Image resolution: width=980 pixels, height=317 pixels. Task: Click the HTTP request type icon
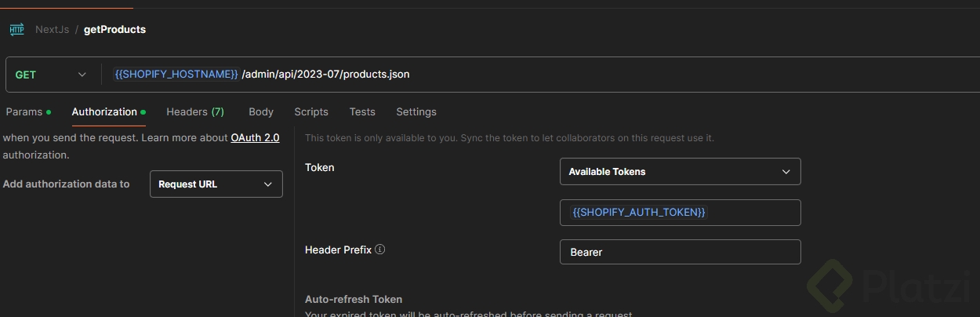16,30
